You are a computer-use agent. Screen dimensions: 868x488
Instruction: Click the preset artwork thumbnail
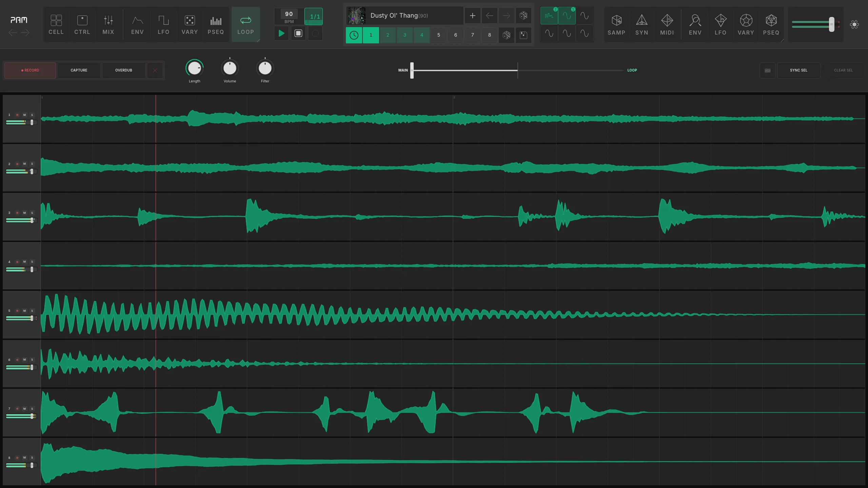356,16
